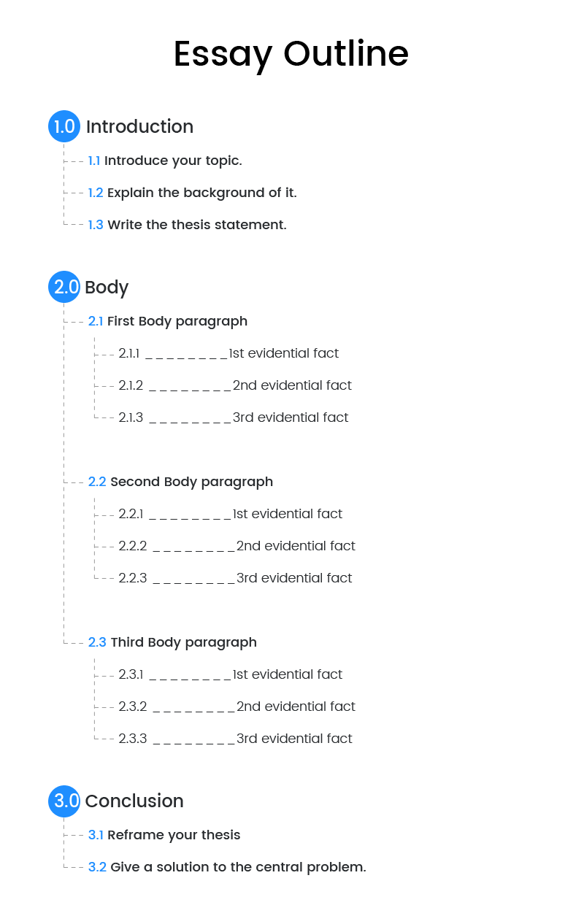This screenshot has height=924, width=584.
Task: Select 3.1 Reframe your thesis
Action: pos(164,835)
